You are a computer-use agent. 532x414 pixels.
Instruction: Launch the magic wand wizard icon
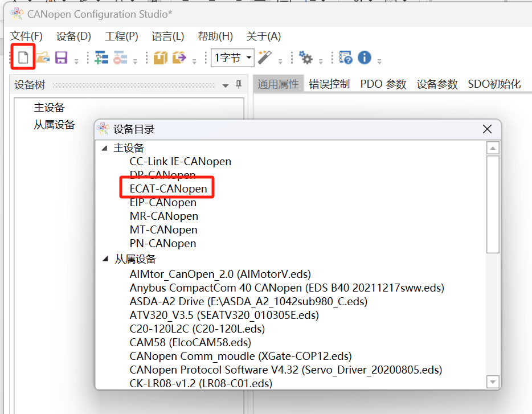click(x=265, y=58)
